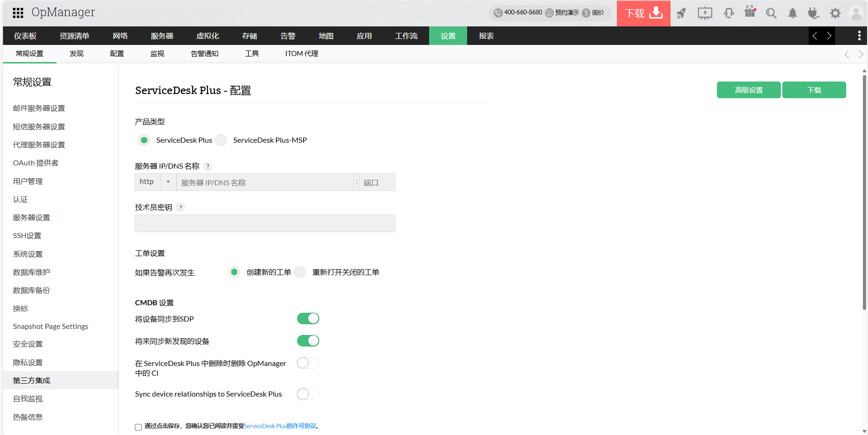
Task: Open the 服务器 menu
Action: 162,36
